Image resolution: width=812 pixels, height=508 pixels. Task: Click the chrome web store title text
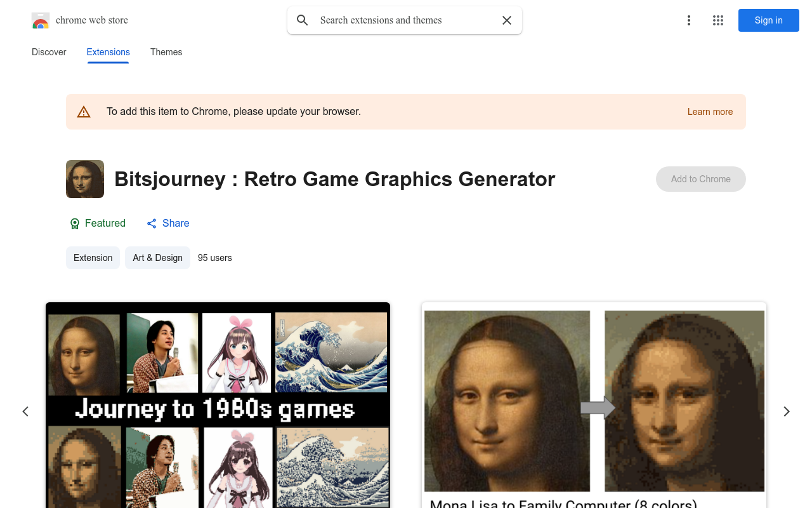click(x=92, y=20)
